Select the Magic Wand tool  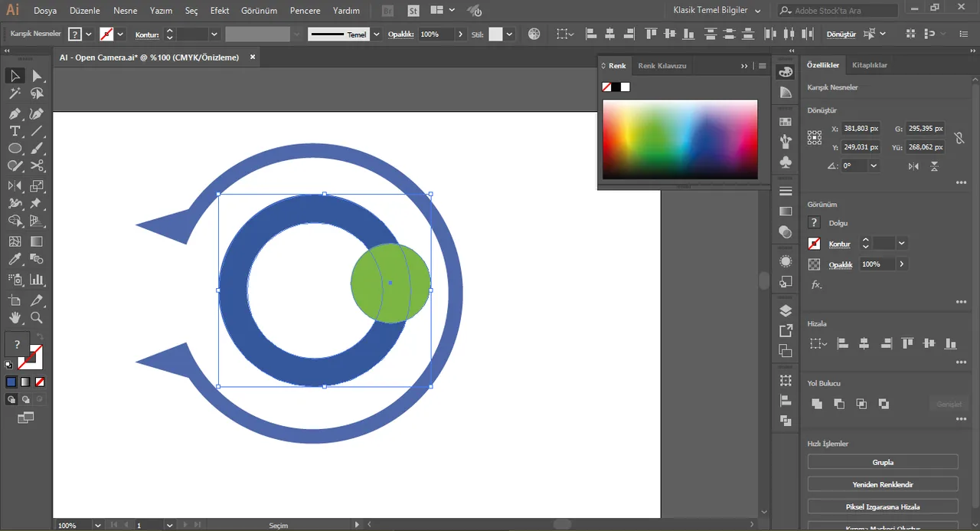click(x=15, y=93)
